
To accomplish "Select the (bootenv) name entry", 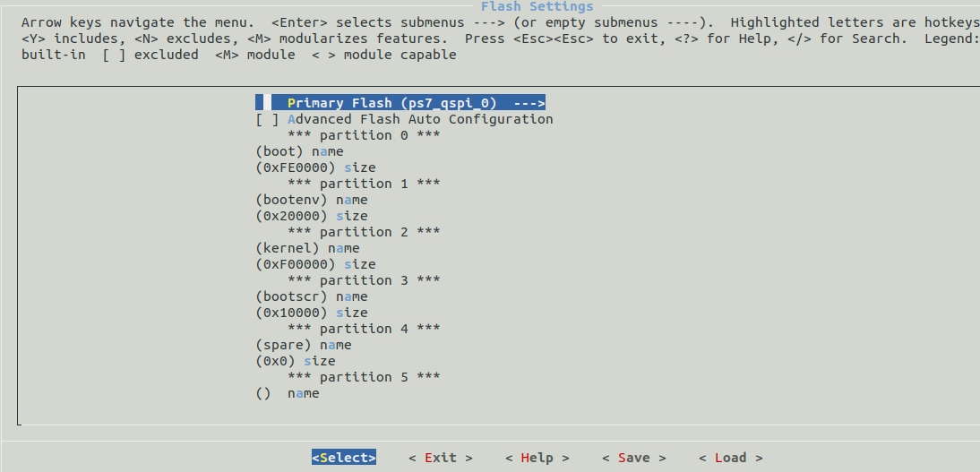I will pyautogui.click(x=311, y=200).
